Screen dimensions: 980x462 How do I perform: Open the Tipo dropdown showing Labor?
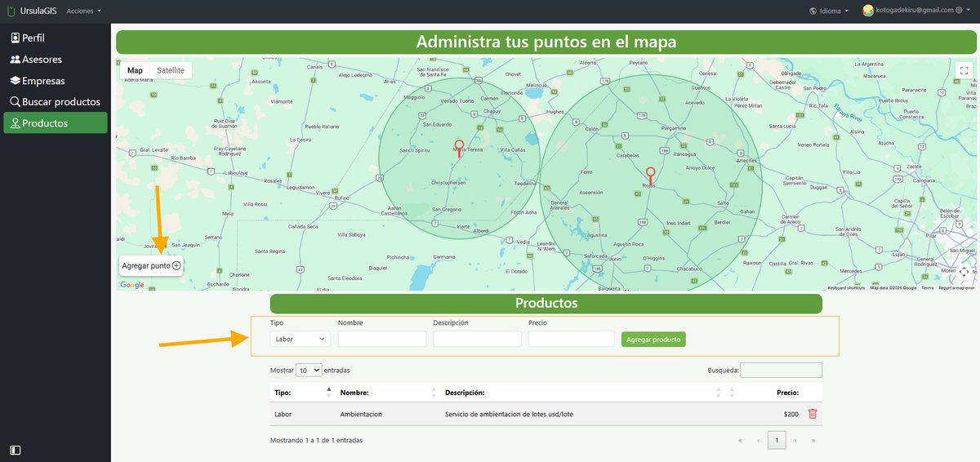pos(301,339)
